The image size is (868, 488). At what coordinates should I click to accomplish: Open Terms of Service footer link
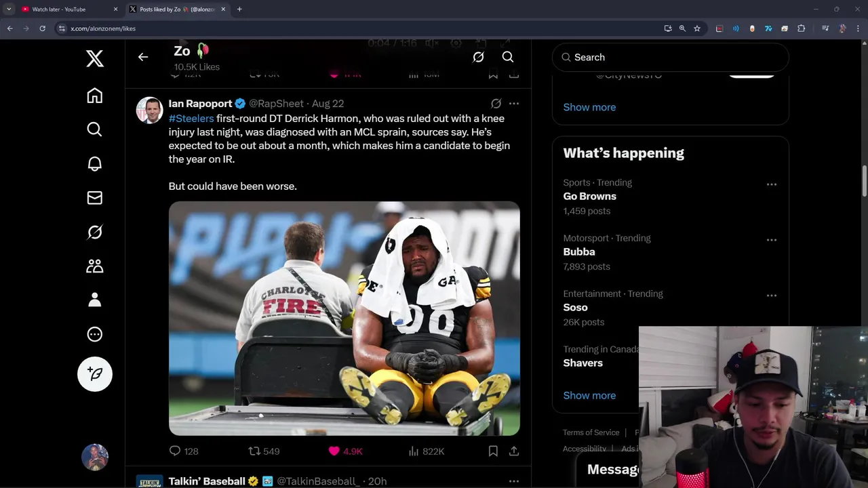(591, 432)
